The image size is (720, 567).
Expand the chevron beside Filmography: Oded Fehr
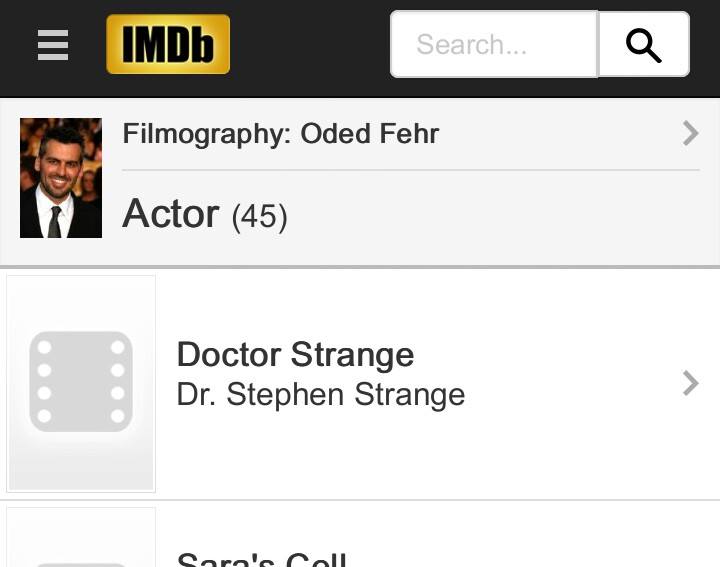(x=691, y=134)
